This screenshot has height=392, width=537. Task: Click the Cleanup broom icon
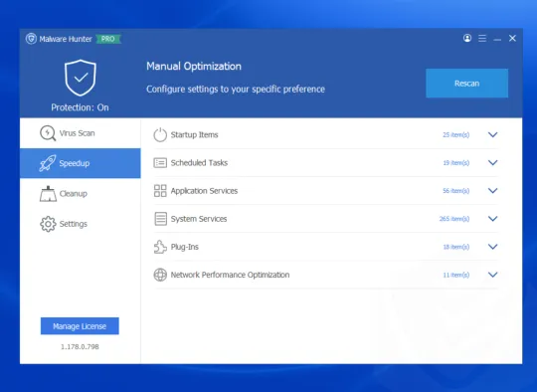(48, 194)
